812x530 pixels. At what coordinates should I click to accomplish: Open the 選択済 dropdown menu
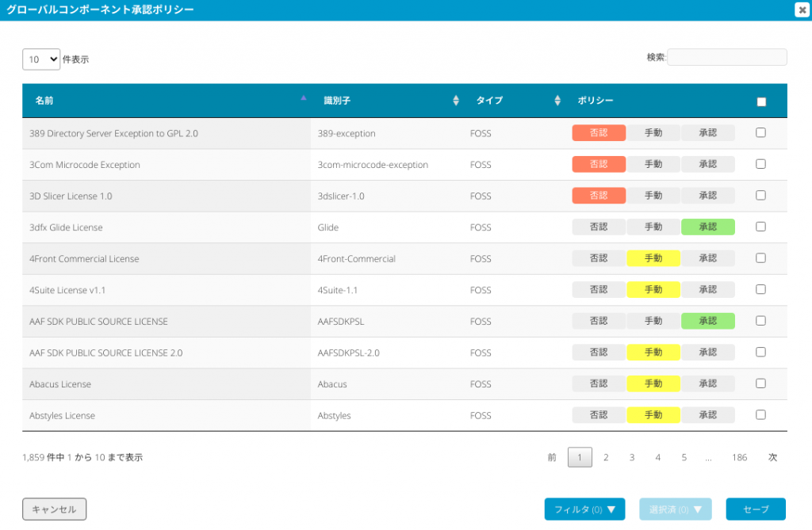tap(675, 509)
